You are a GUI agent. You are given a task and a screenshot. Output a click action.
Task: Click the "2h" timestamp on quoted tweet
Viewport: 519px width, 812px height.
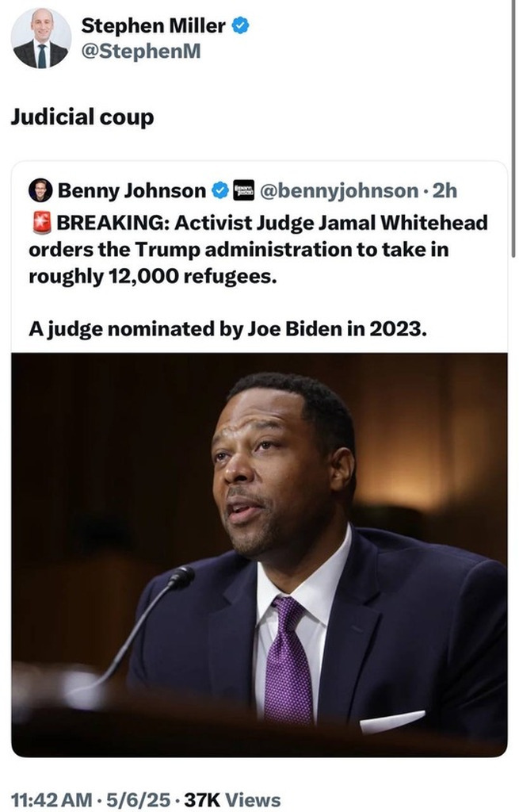[447, 190]
